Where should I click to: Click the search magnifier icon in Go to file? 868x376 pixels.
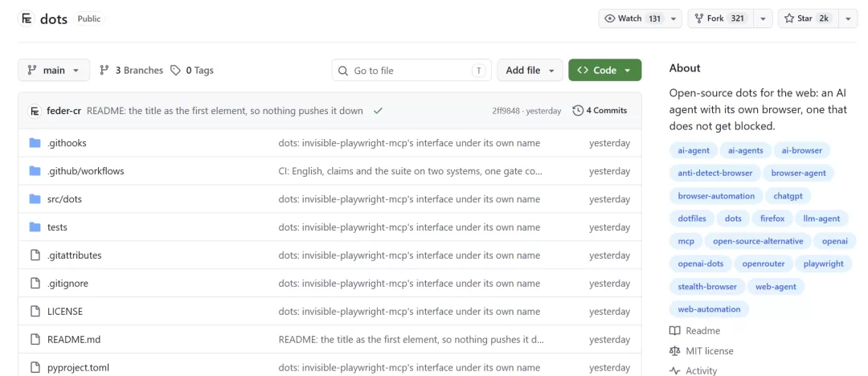pyautogui.click(x=343, y=71)
